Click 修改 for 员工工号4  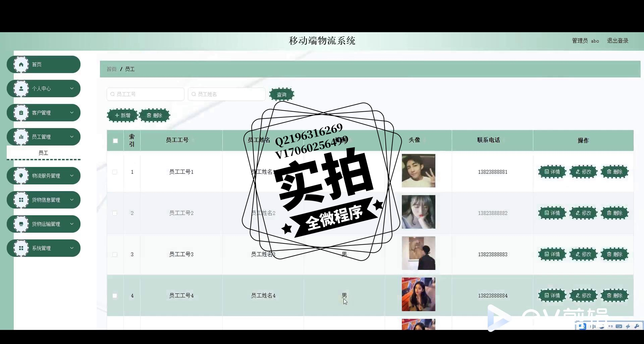point(584,295)
